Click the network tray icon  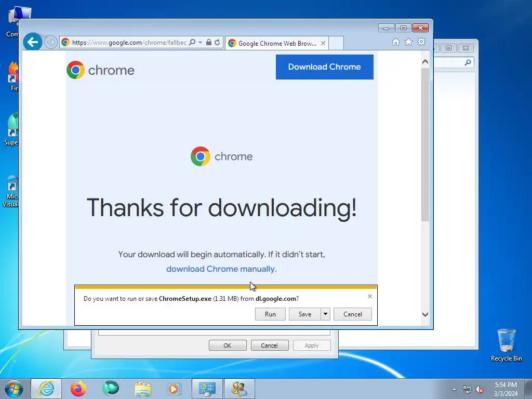coord(467,389)
